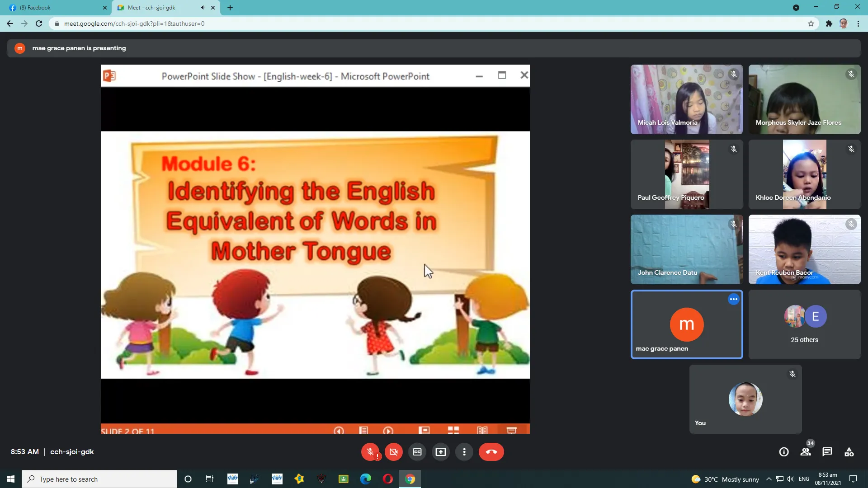The width and height of the screenshot is (868, 488).
Task: Open meeting details info icon
Action: (784, 452)
